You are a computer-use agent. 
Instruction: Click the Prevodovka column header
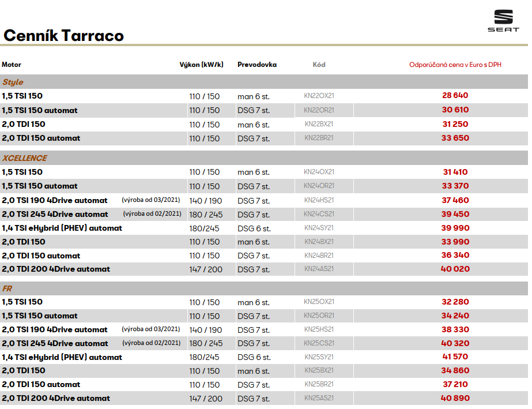(x=256, y=65)
